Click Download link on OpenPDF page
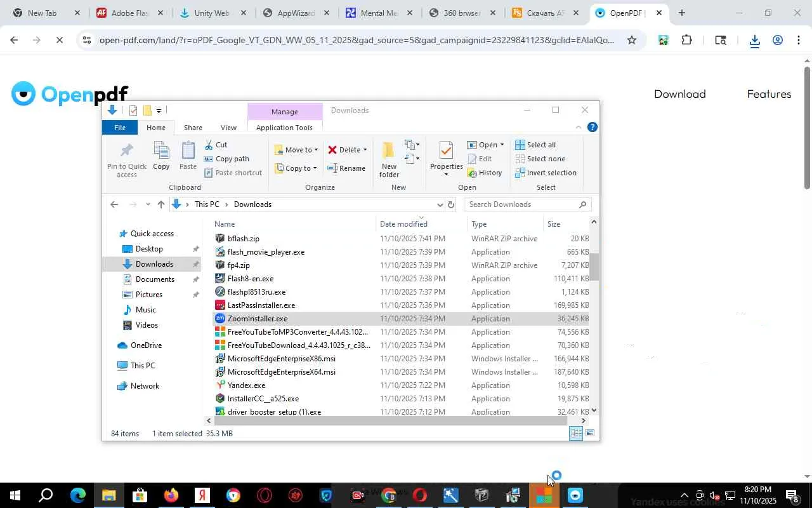This screenshot has width=812, height=508. point(680,94)
